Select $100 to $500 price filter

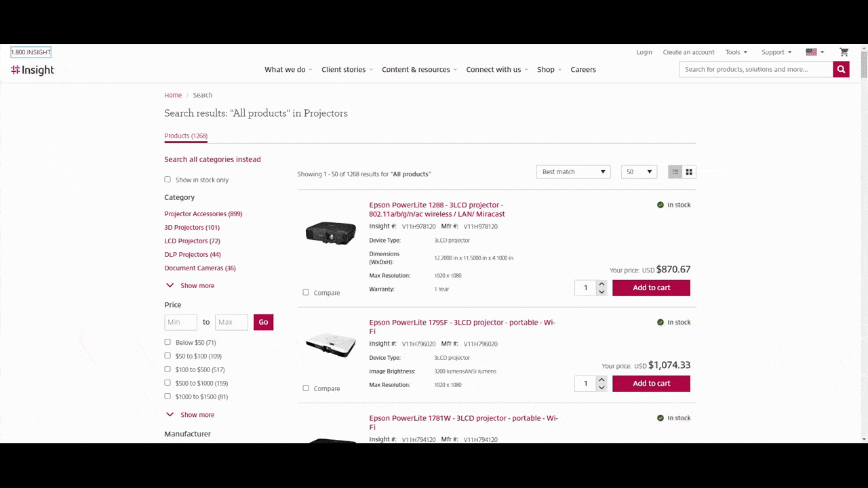167,369
